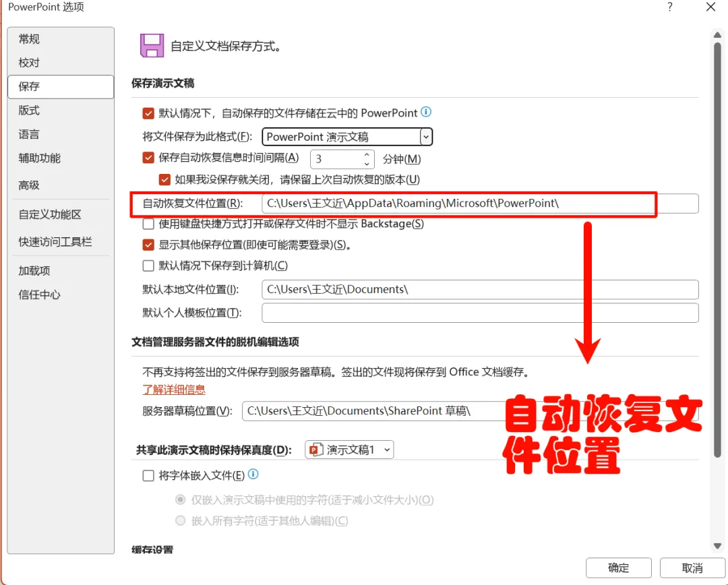This screenshot has width=728, height=585.
Task: Open the 高级 category
Action: 61,185
